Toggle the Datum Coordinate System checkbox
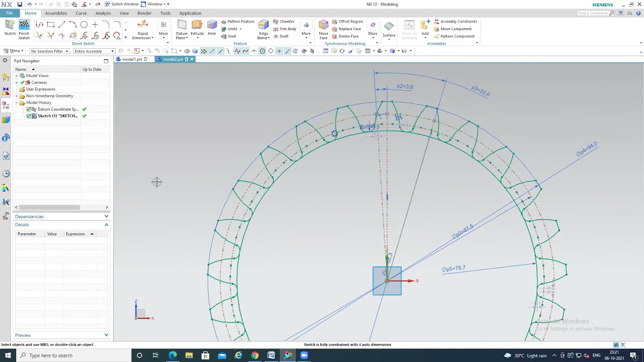Viewport: 644px width, 362px height. pos(29,109)
